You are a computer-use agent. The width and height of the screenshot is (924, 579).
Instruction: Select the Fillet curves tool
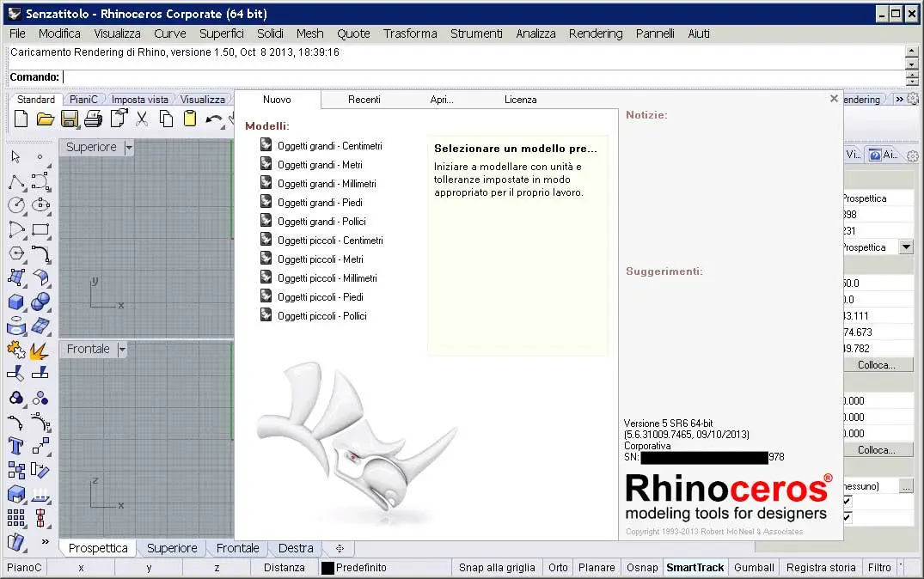pyautogui.click(x=40, y=254)
